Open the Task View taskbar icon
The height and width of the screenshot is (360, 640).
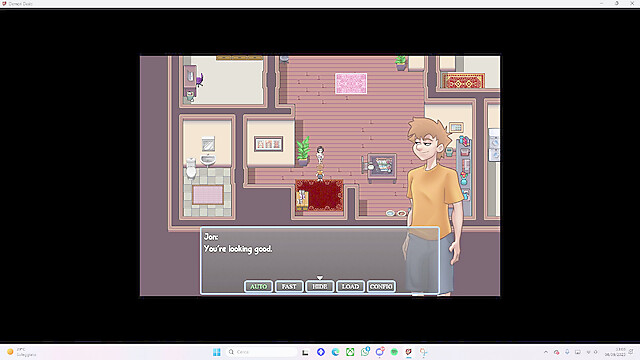[x=305, y=352]
